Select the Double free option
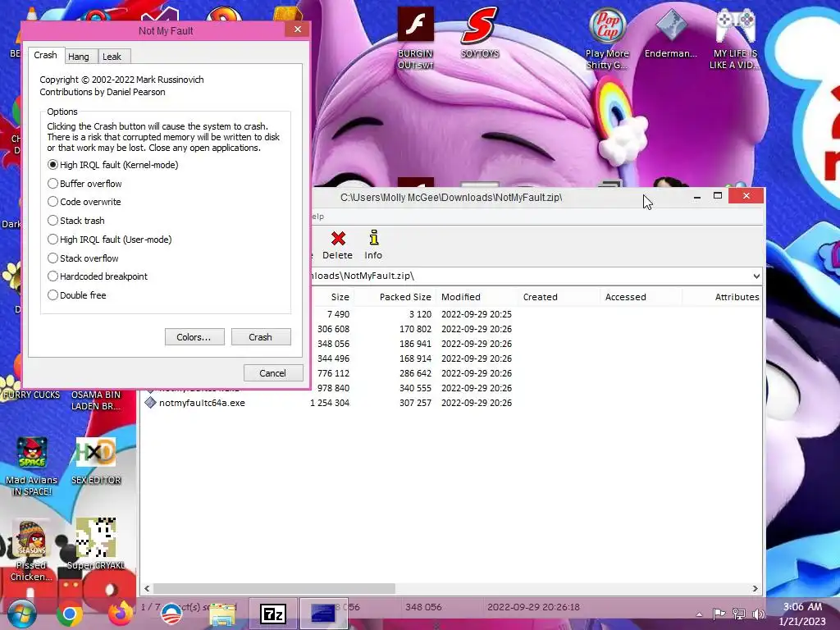Image resolution: width=840 pixels, height=630 pixels. [76, 295]
